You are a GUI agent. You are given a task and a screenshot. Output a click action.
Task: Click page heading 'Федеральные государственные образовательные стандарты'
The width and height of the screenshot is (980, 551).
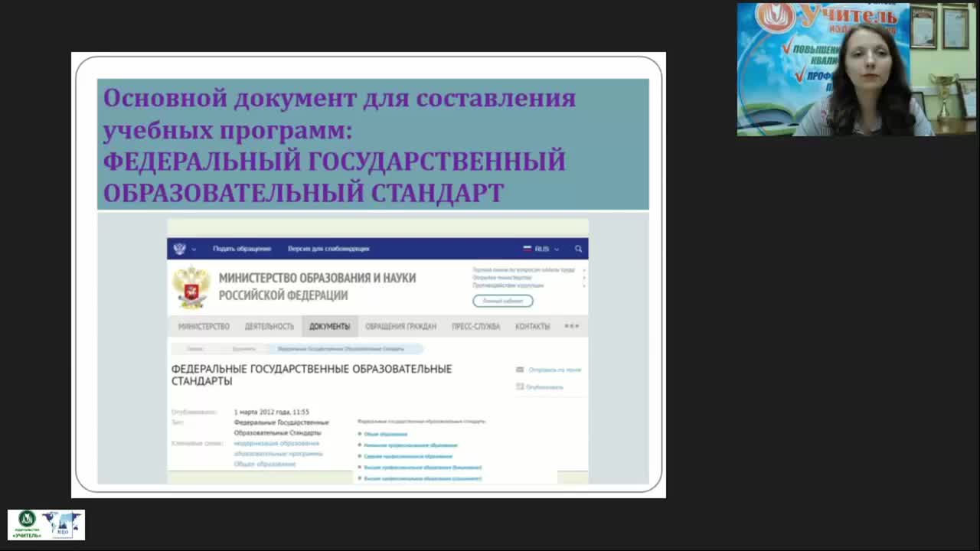click(x=312, y=374)
